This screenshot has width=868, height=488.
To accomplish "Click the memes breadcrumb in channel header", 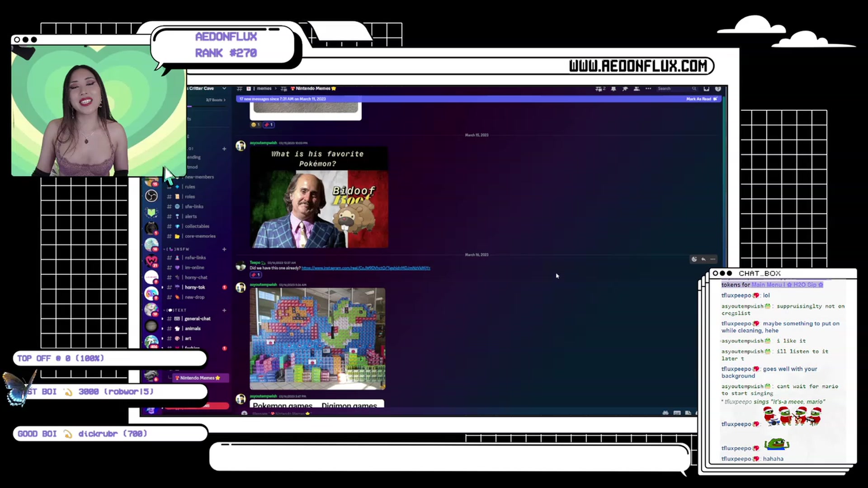I will tap(264, 89).
